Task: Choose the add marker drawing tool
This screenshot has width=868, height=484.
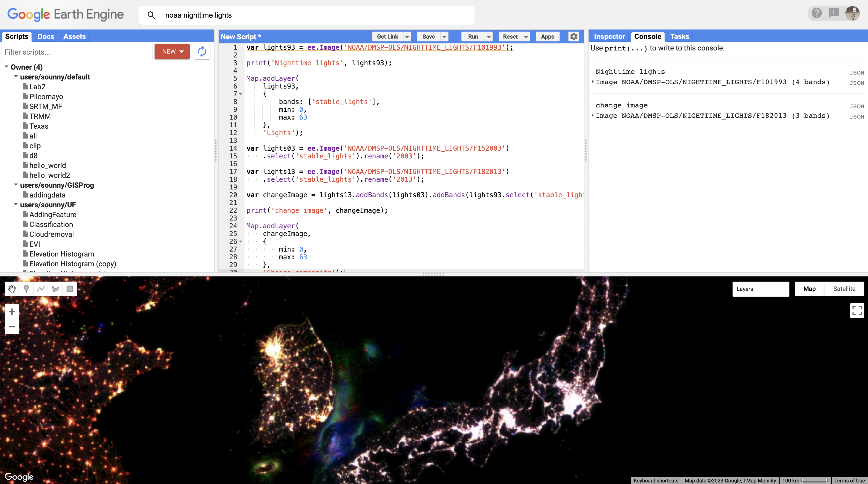Action: coord(26,289)
